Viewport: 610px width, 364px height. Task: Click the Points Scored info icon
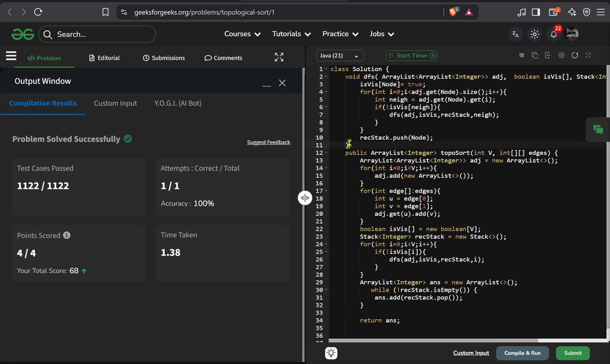pos(67,236)
